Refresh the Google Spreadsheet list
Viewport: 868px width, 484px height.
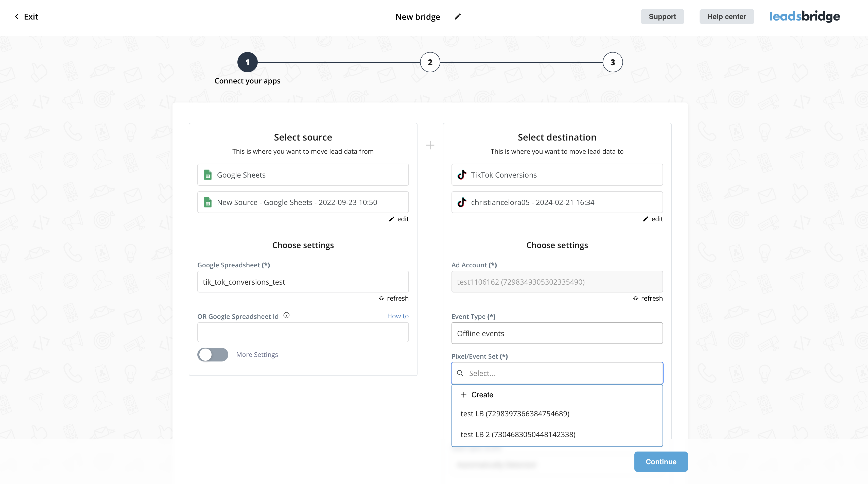point(394,298)
